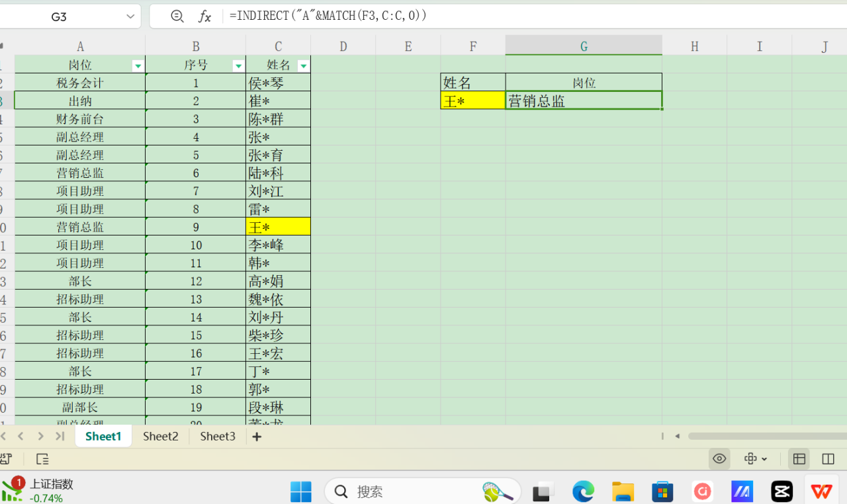Go to the next sheet tab arrow
847x504 pixels.
click(40, 436)
